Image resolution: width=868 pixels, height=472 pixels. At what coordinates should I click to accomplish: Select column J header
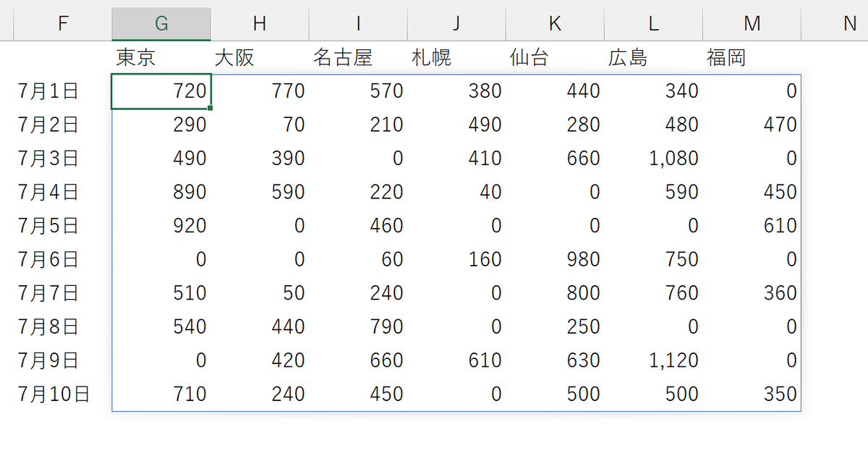tap(456, 24)
